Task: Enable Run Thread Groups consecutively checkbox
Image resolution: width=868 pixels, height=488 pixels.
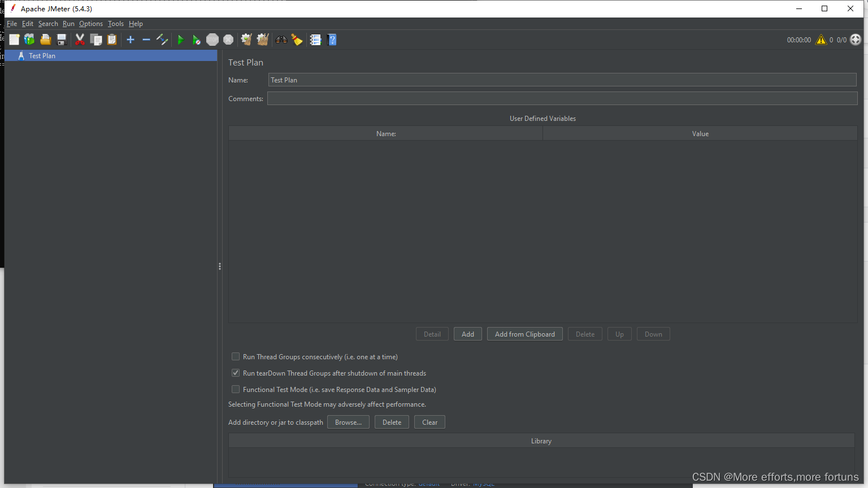Action: click(236, 356)
